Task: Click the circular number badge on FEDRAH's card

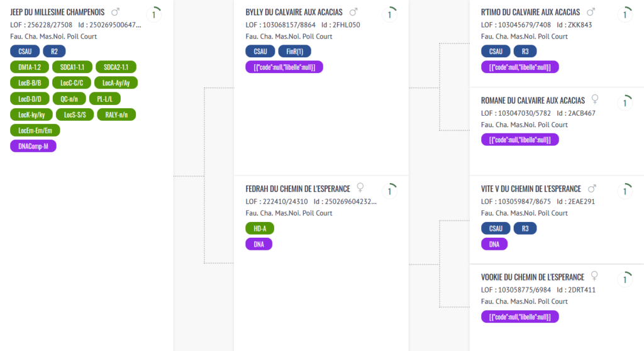Action: [x=390, y=191]
